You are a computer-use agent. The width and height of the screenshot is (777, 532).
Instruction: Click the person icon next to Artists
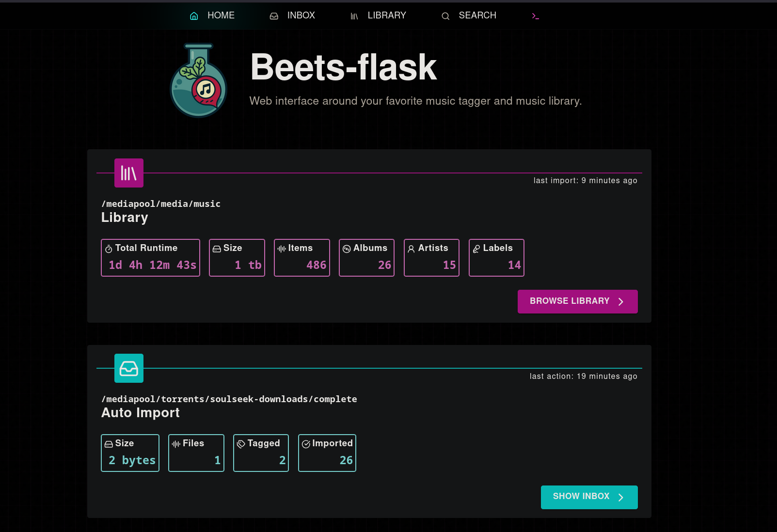(x=411, y=249)
